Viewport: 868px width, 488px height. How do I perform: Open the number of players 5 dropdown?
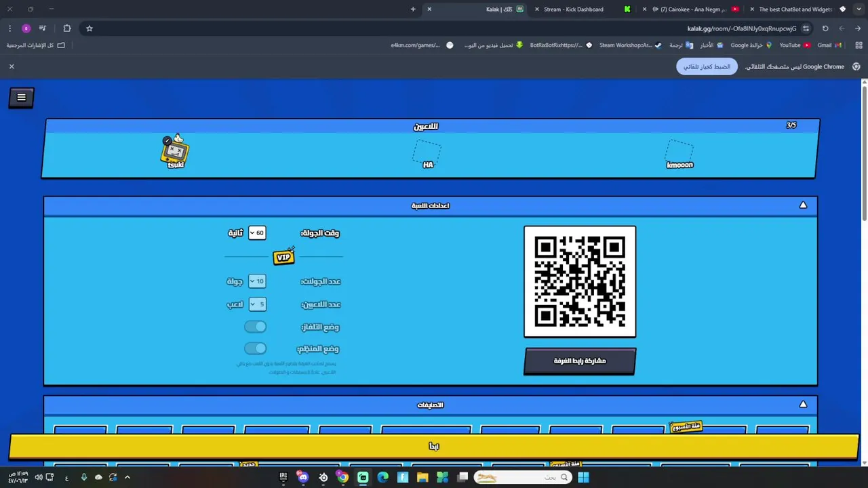(x=257, y=304)
